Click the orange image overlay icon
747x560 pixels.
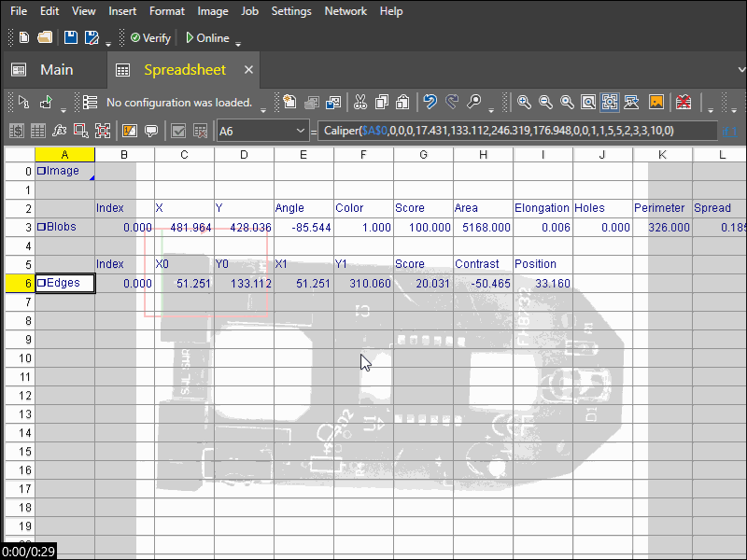(656, 103)
